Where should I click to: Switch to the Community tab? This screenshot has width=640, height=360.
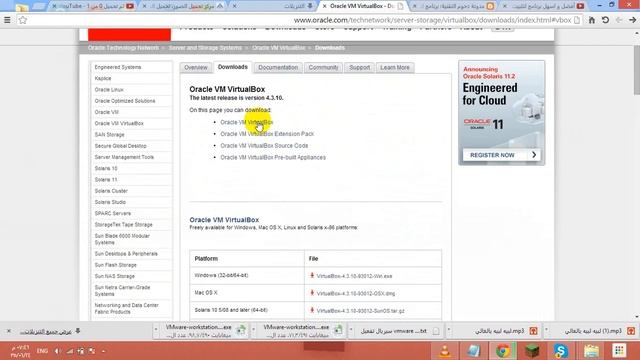[323, 67]
